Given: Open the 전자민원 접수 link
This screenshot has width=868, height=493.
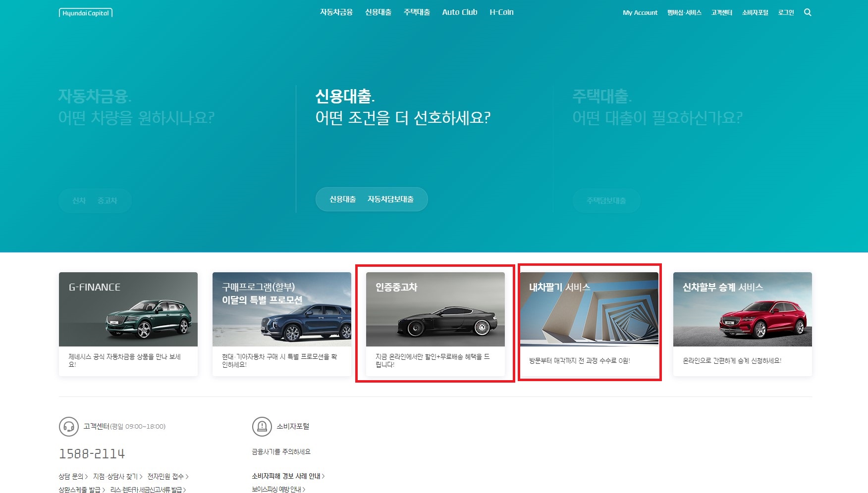Looking at the screenshot, I should pos(168,476).
